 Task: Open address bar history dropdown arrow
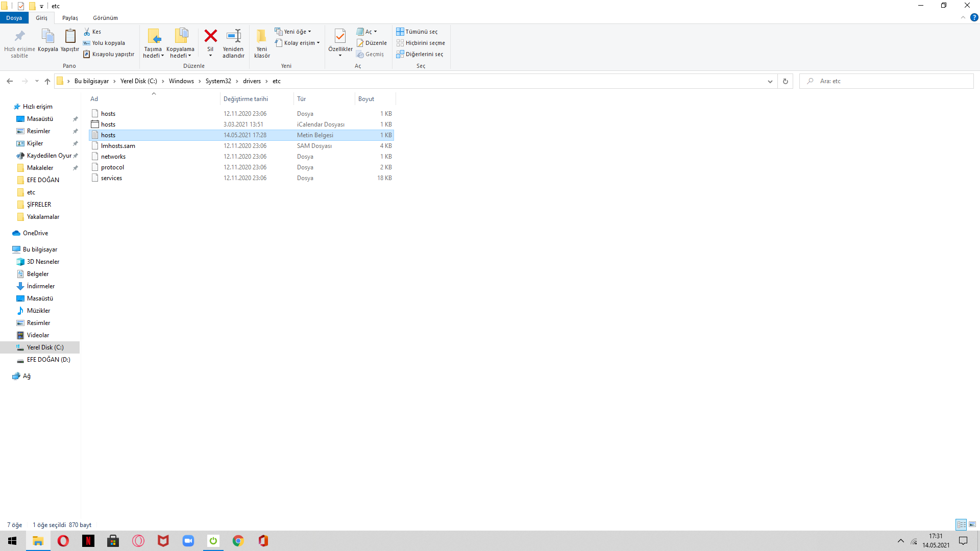770,81
